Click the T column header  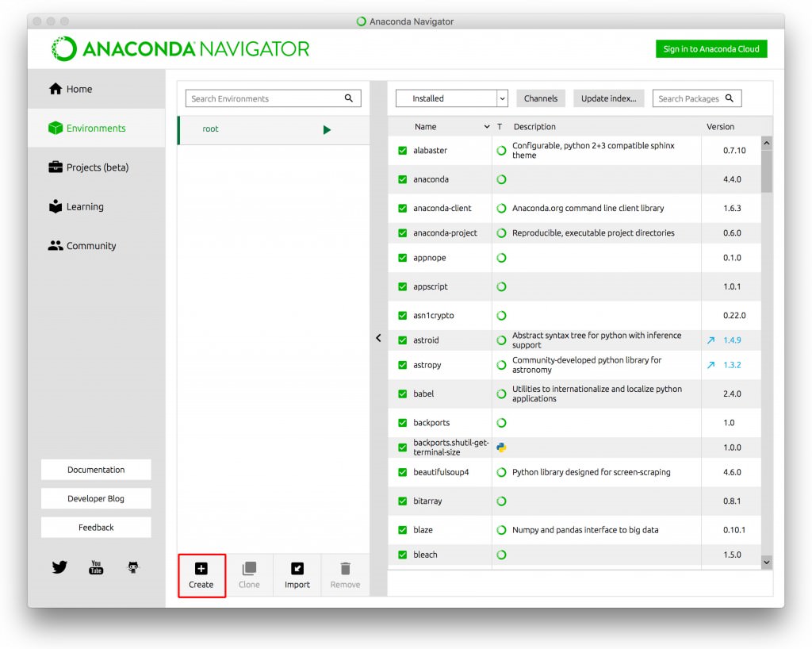(500, 127)
